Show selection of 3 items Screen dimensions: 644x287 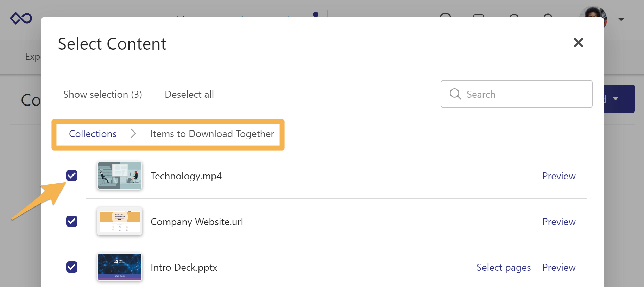[x=102, y=95]
